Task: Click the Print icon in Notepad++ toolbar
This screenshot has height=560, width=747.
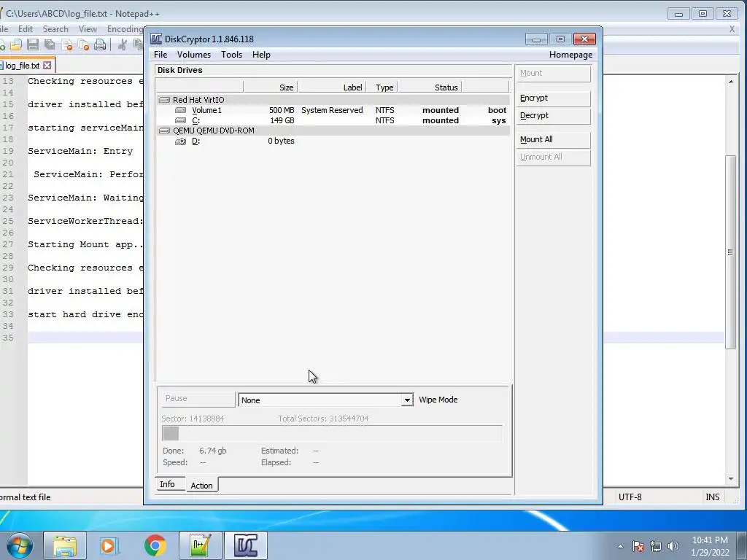Action: 99,44
